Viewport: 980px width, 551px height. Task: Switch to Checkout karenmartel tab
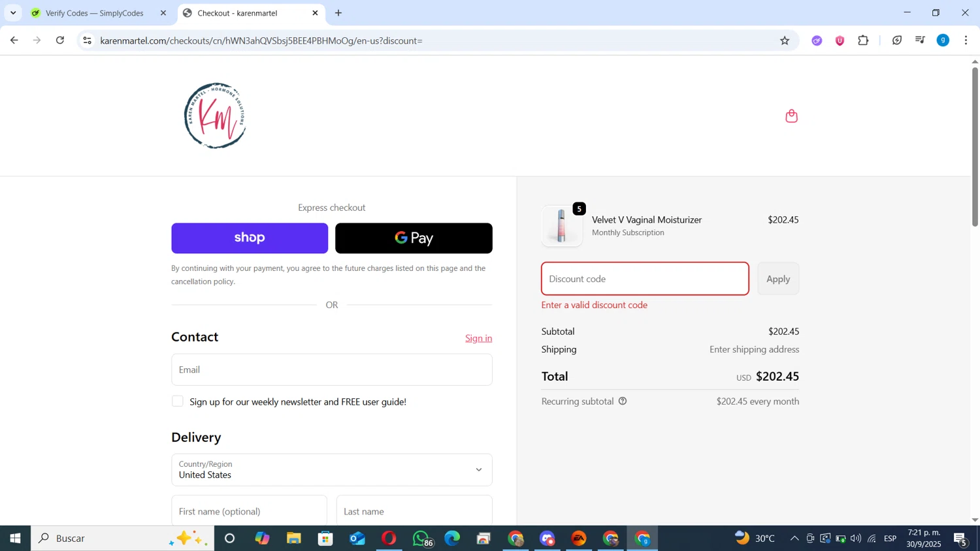tap(251, 13)
